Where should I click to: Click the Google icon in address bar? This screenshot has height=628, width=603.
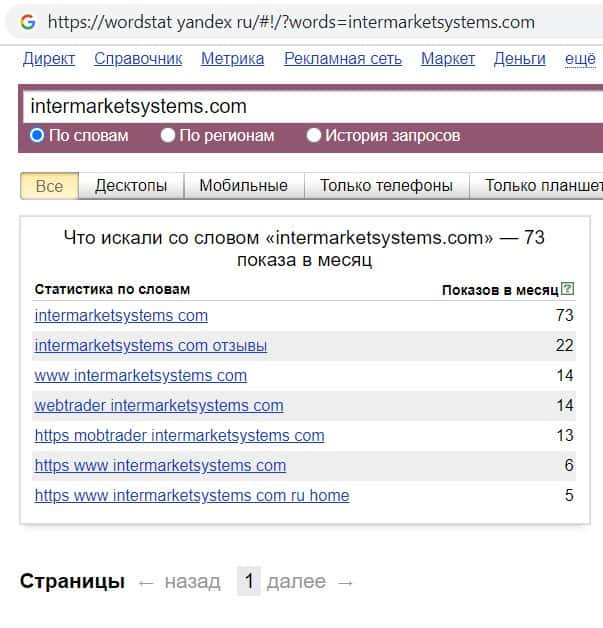[27, 21]
